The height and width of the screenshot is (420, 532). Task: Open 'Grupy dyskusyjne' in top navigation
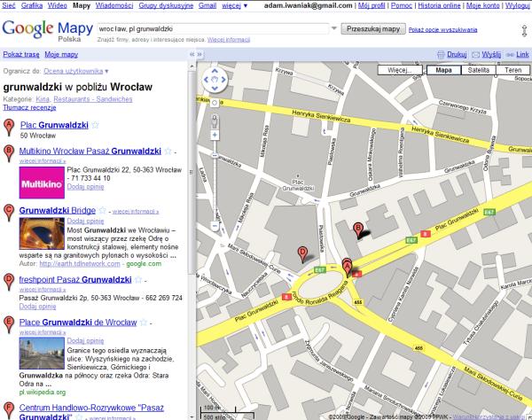[x=166, y=5]
